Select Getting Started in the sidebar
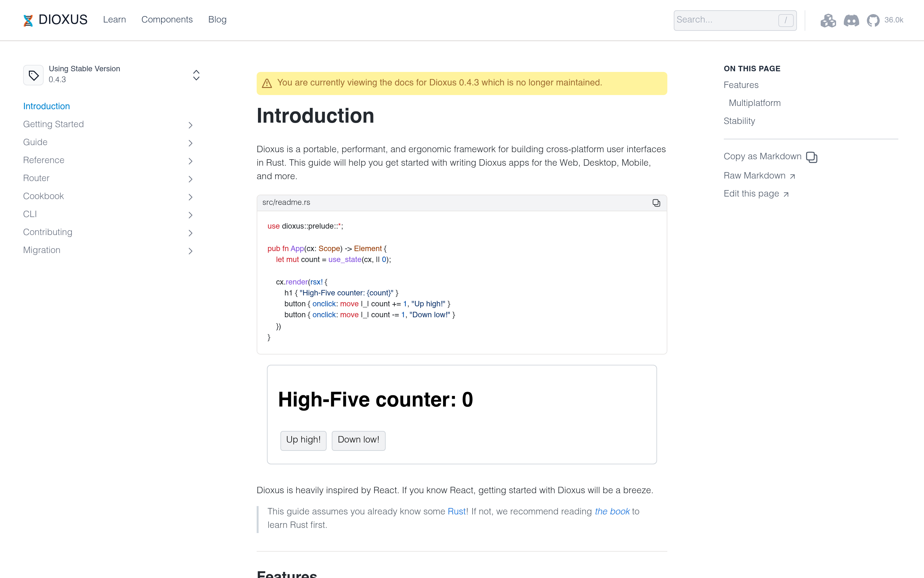This screenshot has height=578, width=924. pyautogui.click(x=54, y=124)
